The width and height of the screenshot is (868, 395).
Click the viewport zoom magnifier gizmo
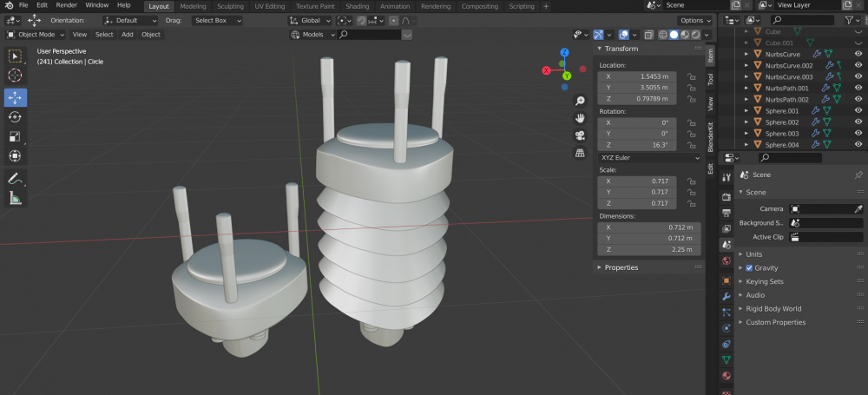(580, 101)
